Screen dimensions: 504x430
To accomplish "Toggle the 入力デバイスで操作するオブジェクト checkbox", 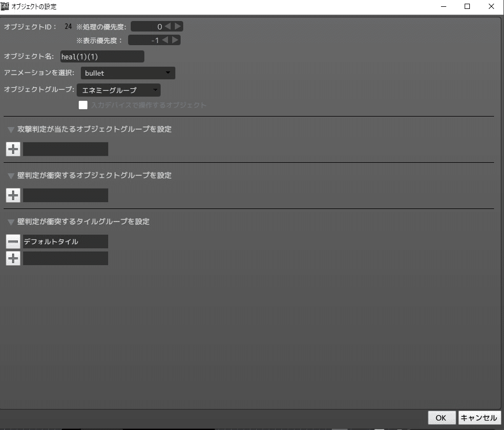I will click(x=83, y=105).
